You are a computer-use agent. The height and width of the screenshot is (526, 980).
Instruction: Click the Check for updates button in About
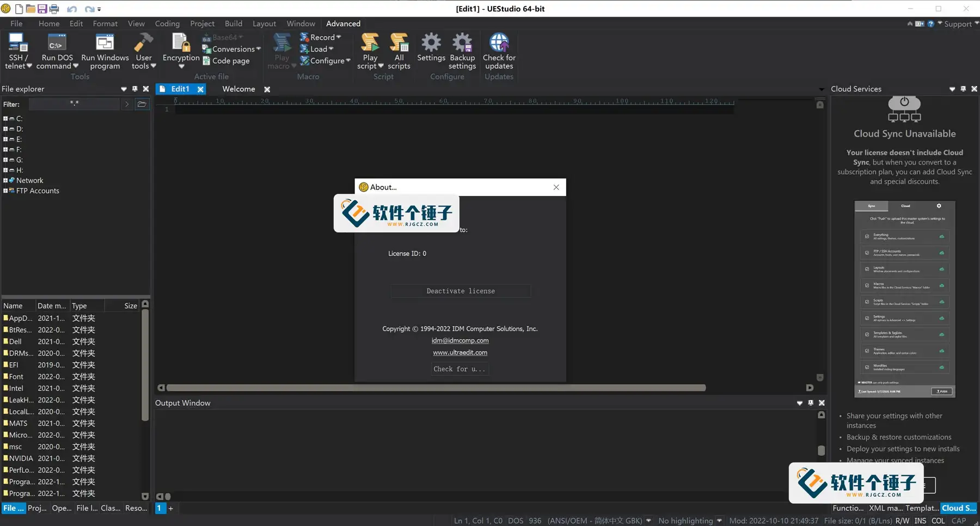[460, 369]
